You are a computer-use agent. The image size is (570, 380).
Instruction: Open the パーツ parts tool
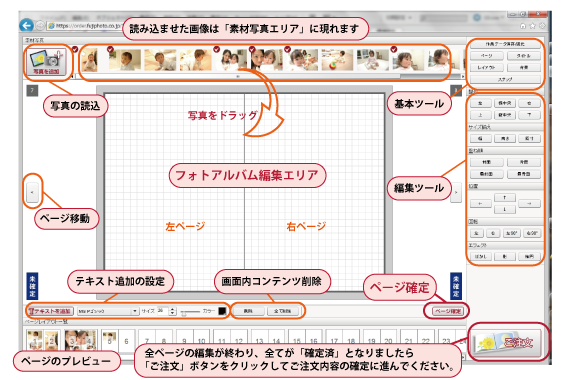click(x=486, y=56)
